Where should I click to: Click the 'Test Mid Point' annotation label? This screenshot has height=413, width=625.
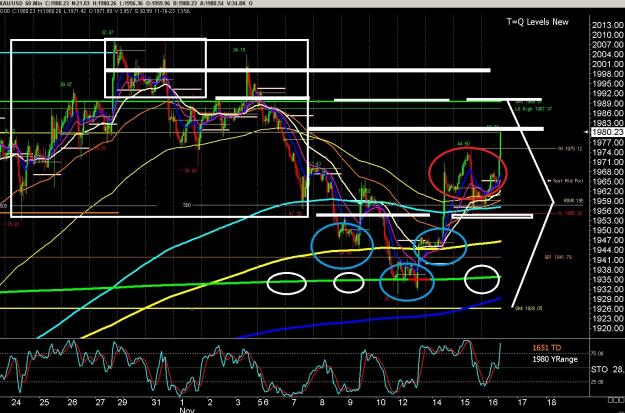(567, 181)
